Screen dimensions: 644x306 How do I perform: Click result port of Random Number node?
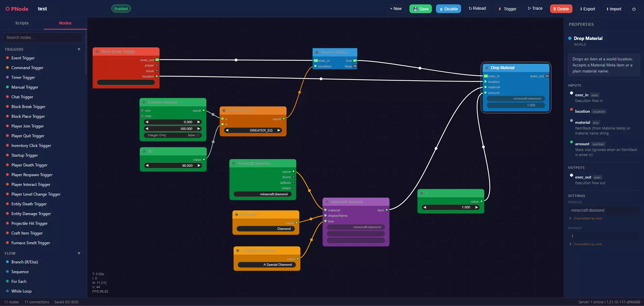point(203,110)
